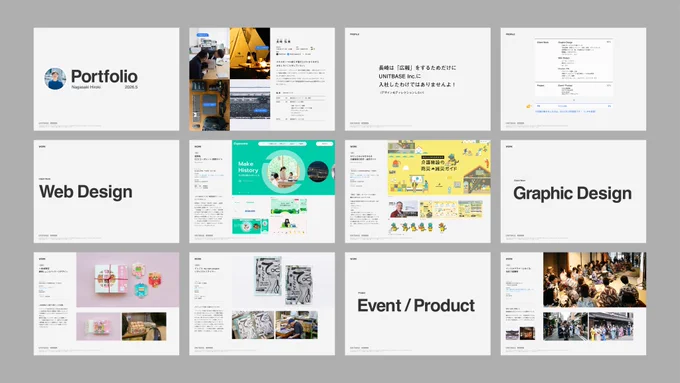Click the crowd in yukata photo
Image resolution: width=680 pixels, height=383 pixels.
point(595,280)
